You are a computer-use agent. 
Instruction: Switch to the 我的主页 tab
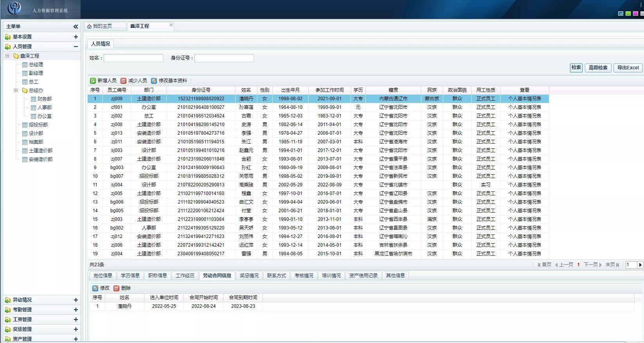pyautogui.click(x=105, y=26)
